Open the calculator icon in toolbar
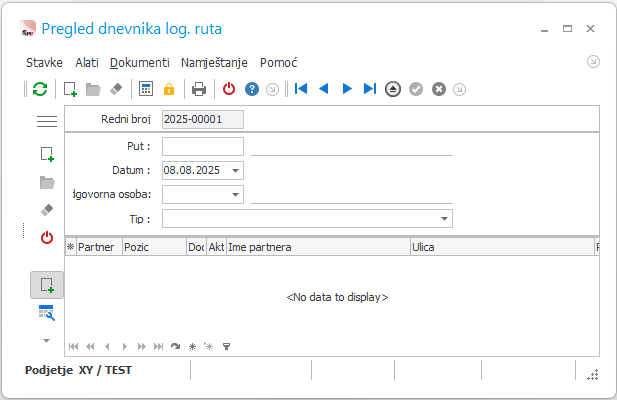The width and height of the screenshot is (617, 400). [146, 89]
